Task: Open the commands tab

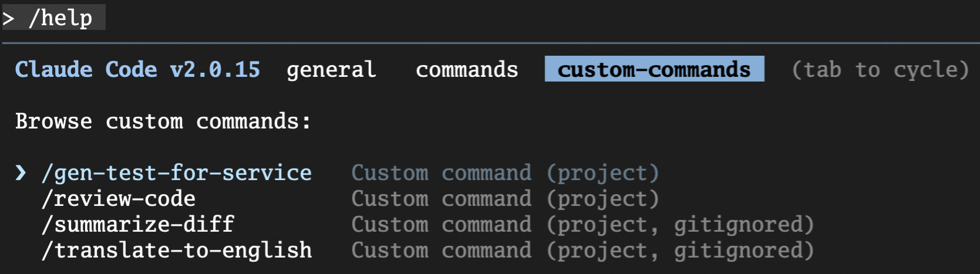Action: point(467,69)
